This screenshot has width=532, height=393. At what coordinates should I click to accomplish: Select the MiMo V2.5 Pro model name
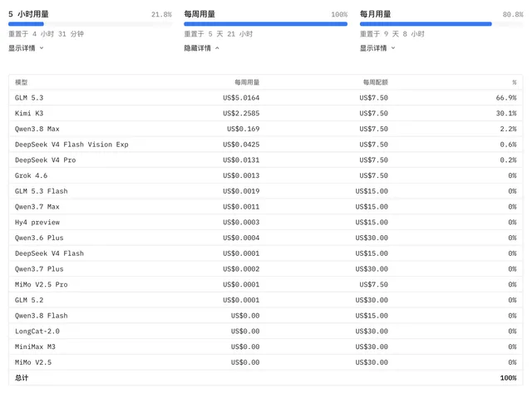pos(42,284)
